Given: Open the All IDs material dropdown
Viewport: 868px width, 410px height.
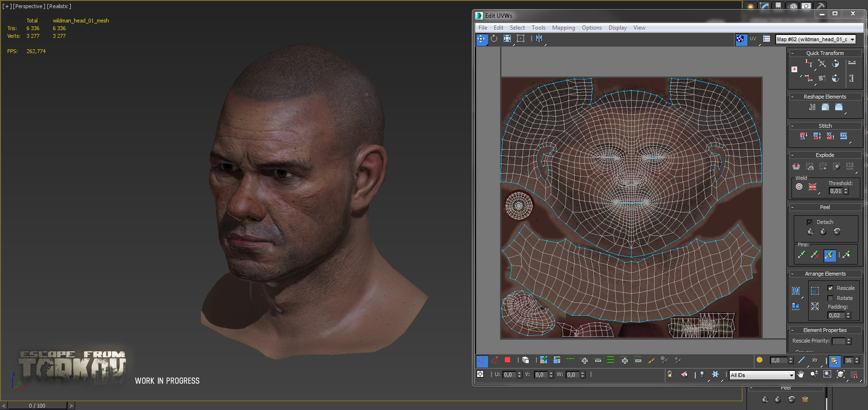Looking at the screenshot, I should click(x=762, y=375).
